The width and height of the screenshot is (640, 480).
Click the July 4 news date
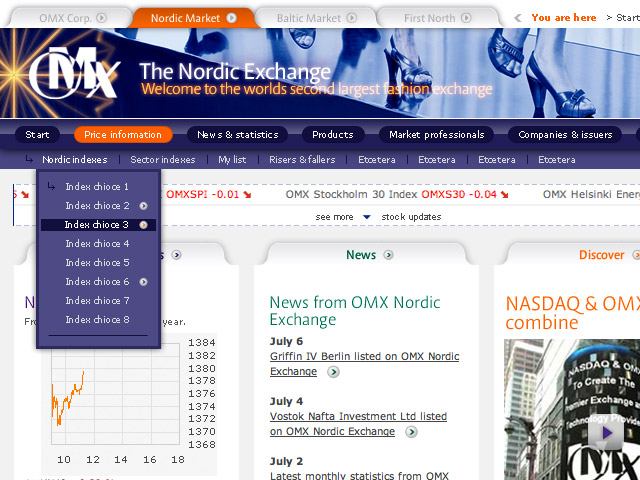(x=286, y=402)
